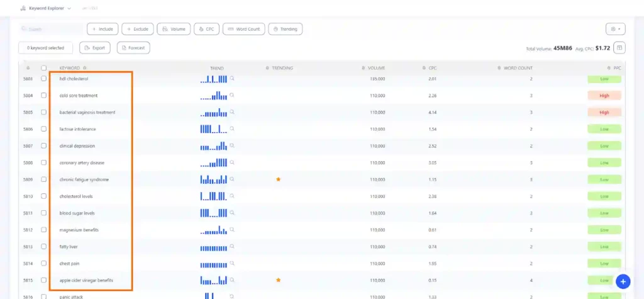Select the High PPC badge for bacterial vaginosis treatment
644x299 pixels.
click(x=604, y=112)
